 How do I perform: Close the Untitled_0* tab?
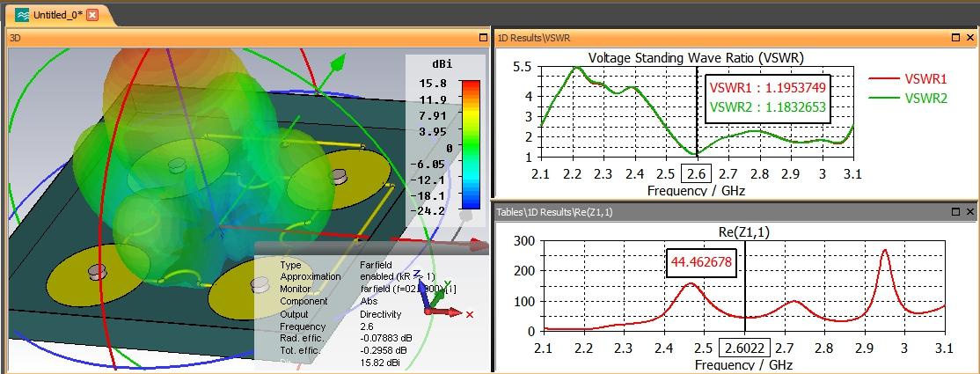(91, 15)
